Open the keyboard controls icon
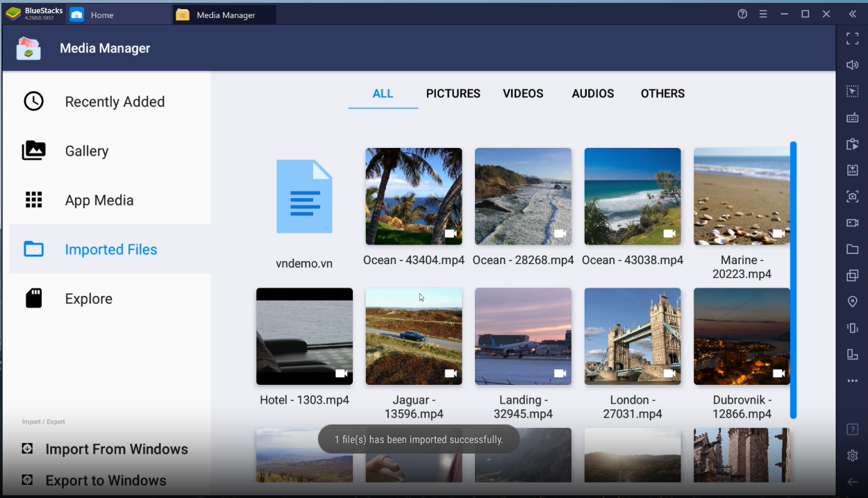The width and height of the screenshot is (868, 498). click(x=852, y=117)
